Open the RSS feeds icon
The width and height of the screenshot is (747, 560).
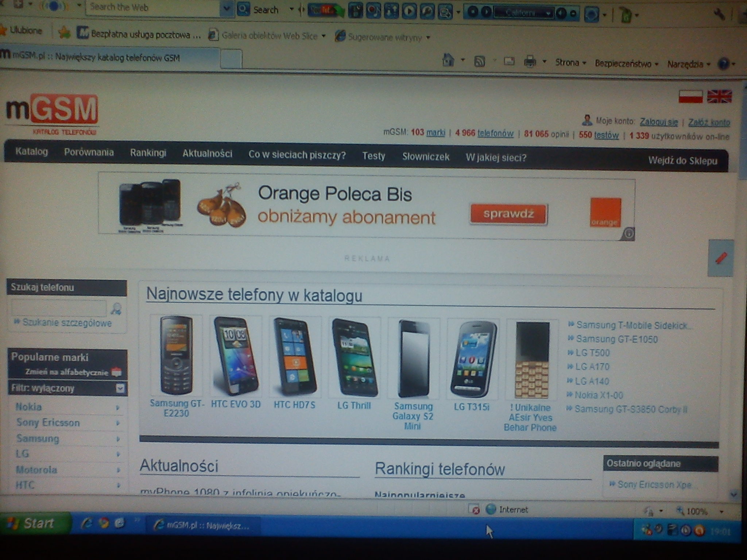point(479,62)
